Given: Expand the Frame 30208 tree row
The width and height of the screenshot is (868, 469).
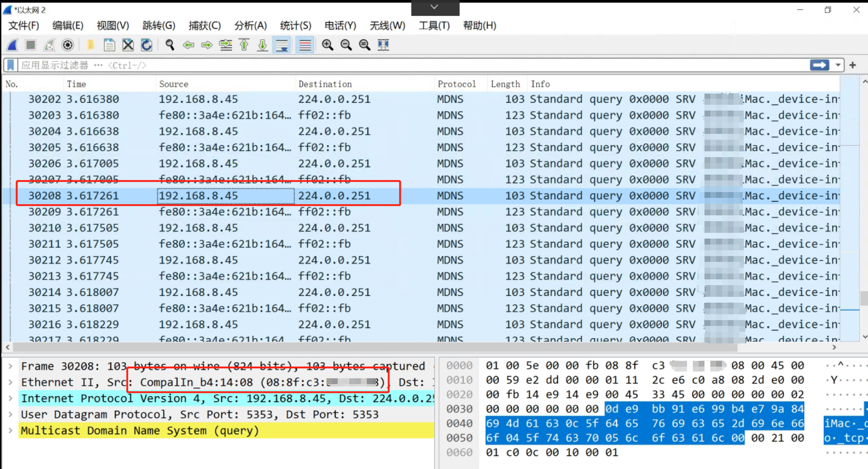Looking at the screenshot, I should (x=10, y=366).
